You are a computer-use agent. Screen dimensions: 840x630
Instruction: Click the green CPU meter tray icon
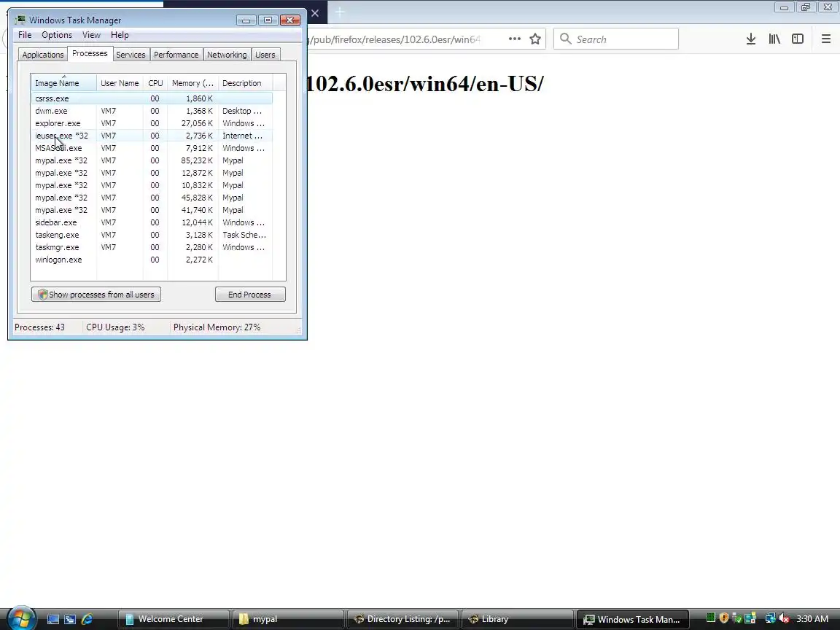pos(711,618)
